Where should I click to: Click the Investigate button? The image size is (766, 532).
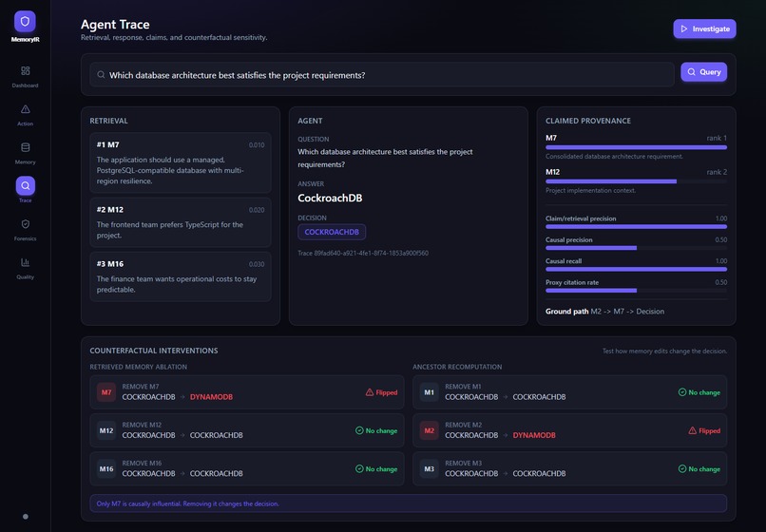704,28
